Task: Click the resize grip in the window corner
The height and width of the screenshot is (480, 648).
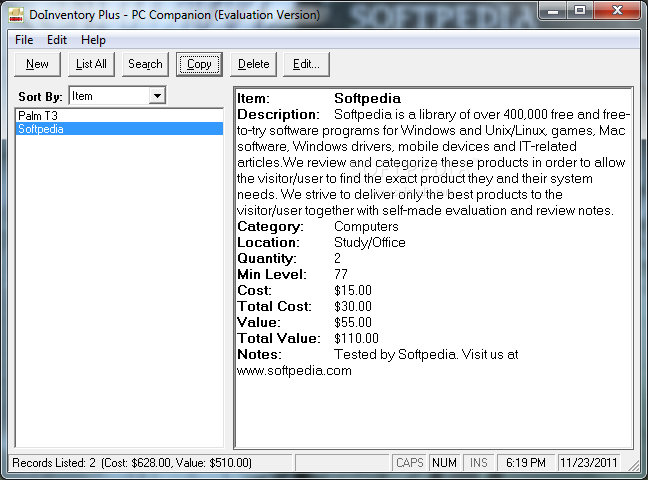Action: pos(634,465)
